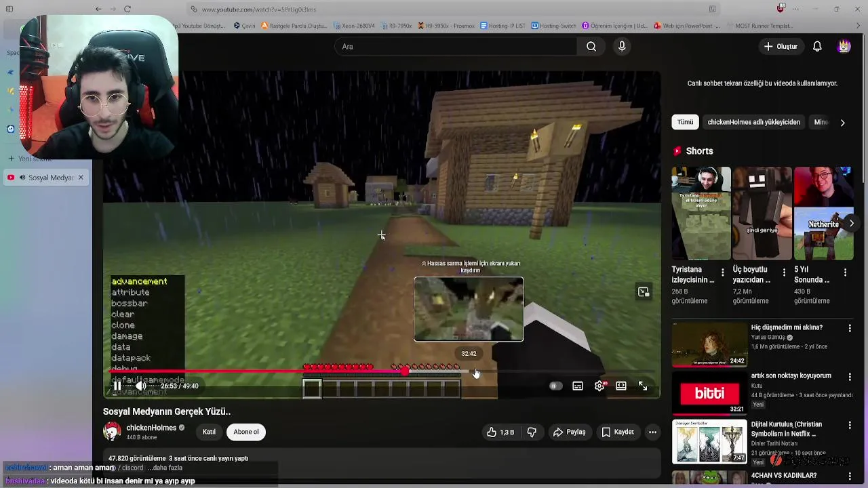
Task: Show next Shorts with right chevron
Action: tap(852, 223)
